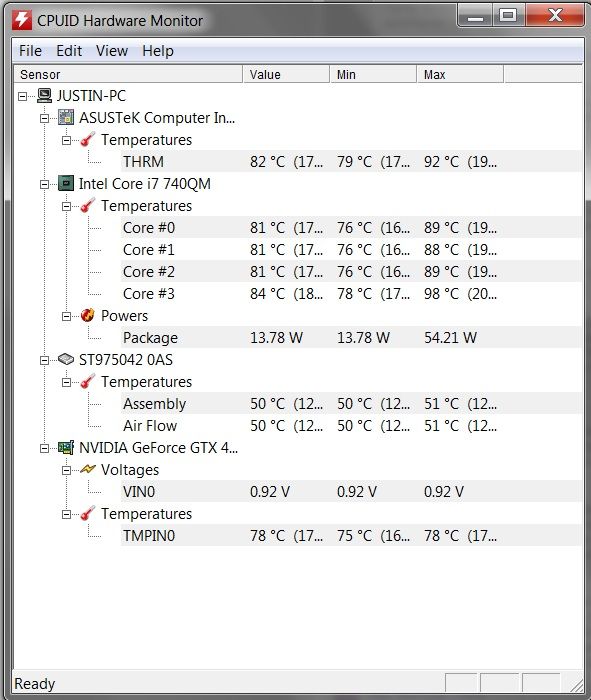
Task: Select the Air Flow row
Action: pos(351,425)
